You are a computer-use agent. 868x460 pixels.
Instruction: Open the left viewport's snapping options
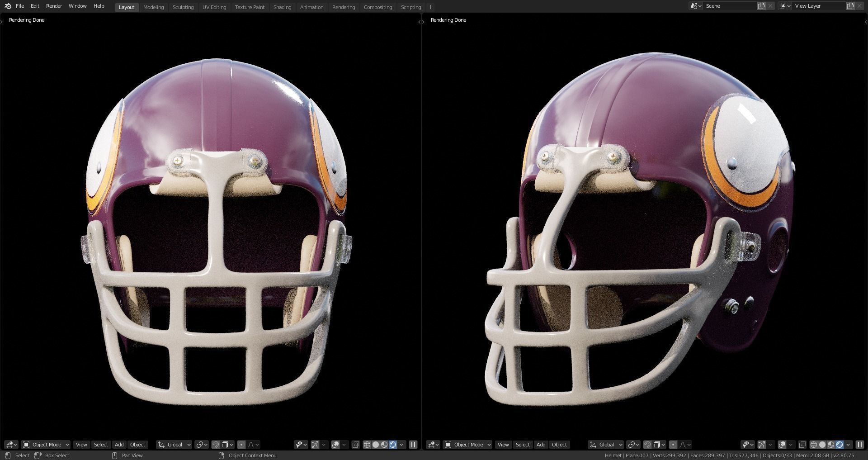(228, 445)
